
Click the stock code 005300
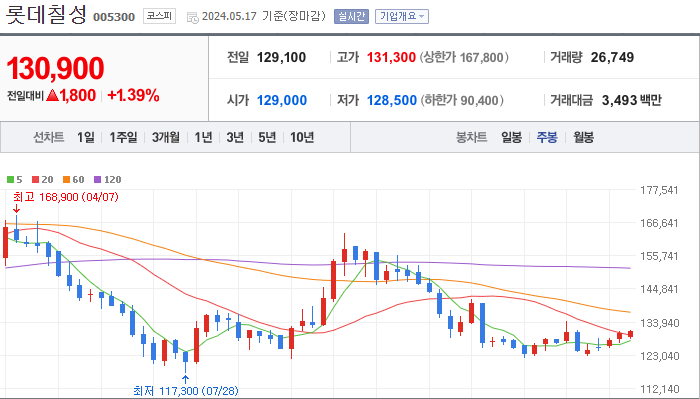coord(114,17)
